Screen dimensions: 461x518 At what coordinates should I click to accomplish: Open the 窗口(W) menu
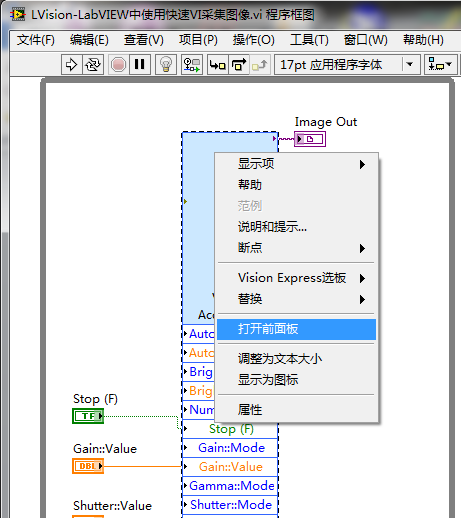click(366, 40)
